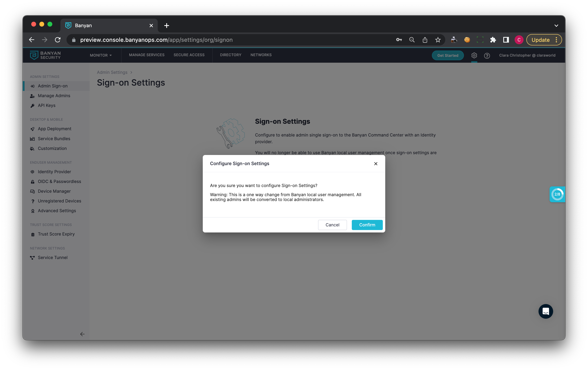Open the settings gear icon in header
Screen dimensions: 588x370
(x=474, y=55)
